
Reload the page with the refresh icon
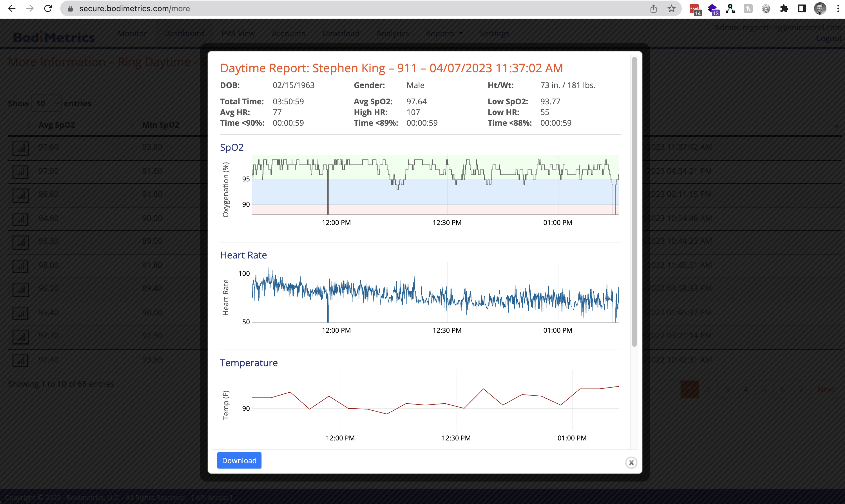[x=48, y=8]
